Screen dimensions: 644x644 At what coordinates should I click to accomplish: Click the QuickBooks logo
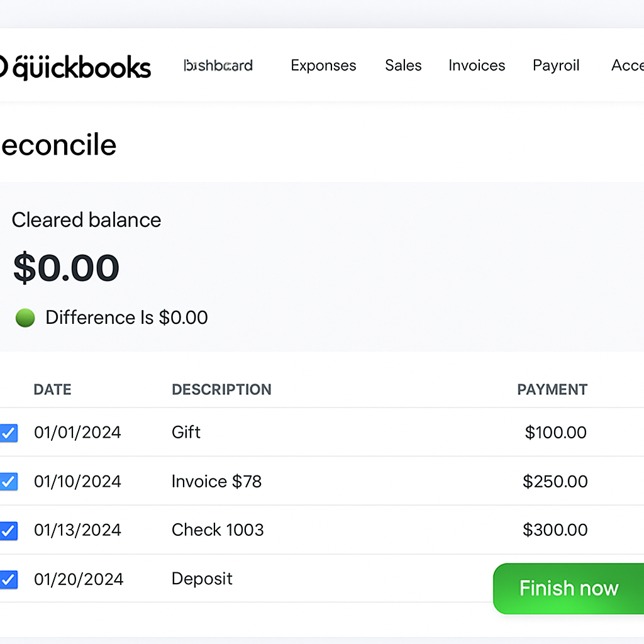pos(75,67)
